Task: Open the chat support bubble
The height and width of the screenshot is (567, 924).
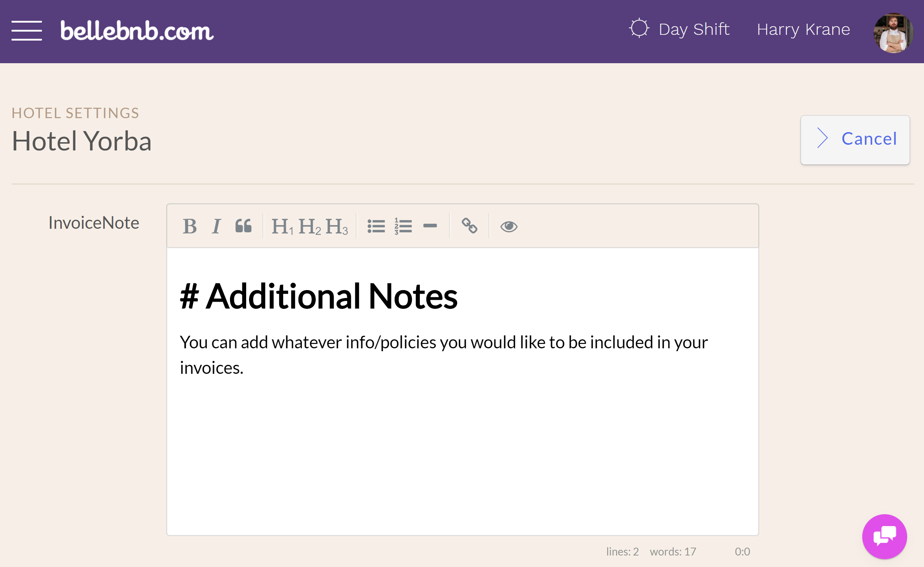Action: coord(885,536)
